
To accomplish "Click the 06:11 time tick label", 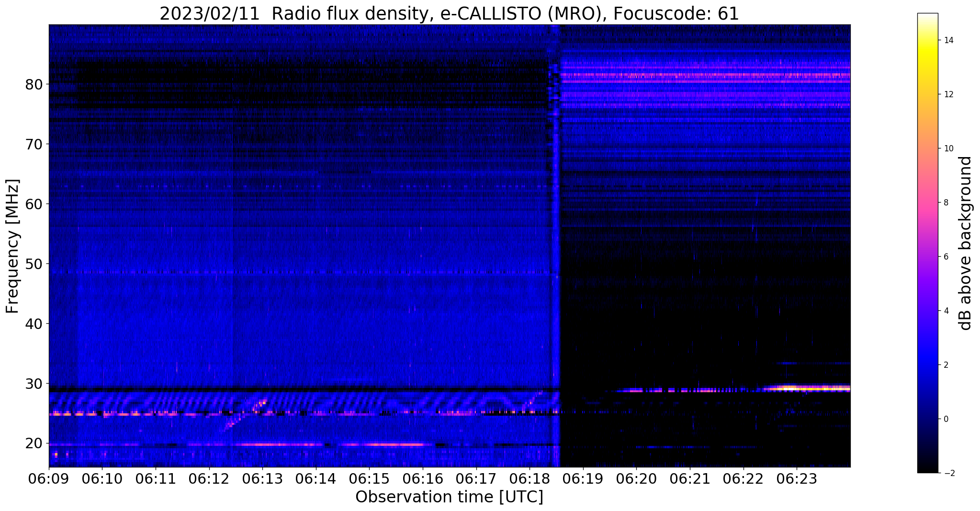I will (x=155, y=478).
